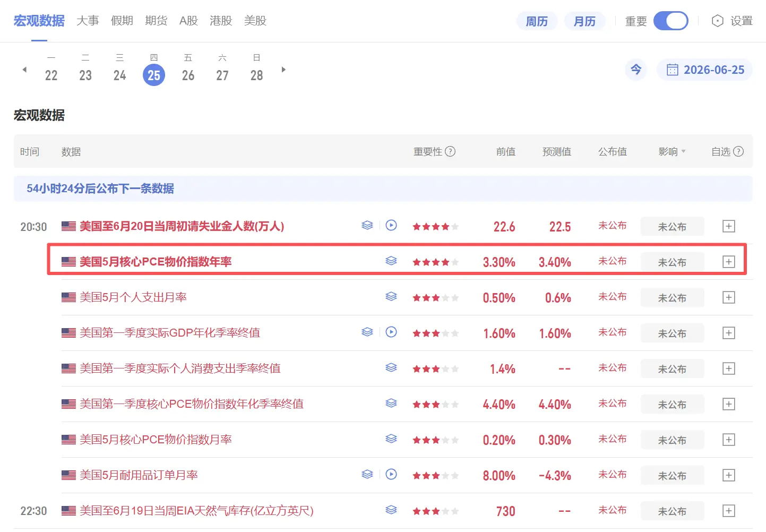Open layers icon for 核心PCE物价指数年化季率终值
This screenshot has width=766, height=532.
391,403
